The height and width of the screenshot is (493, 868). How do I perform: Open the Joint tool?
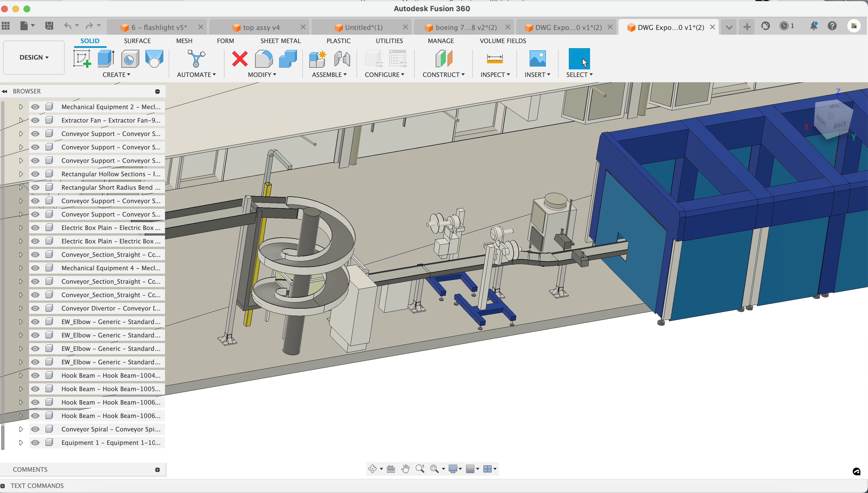pyautogui.click(x=342, y=59)
